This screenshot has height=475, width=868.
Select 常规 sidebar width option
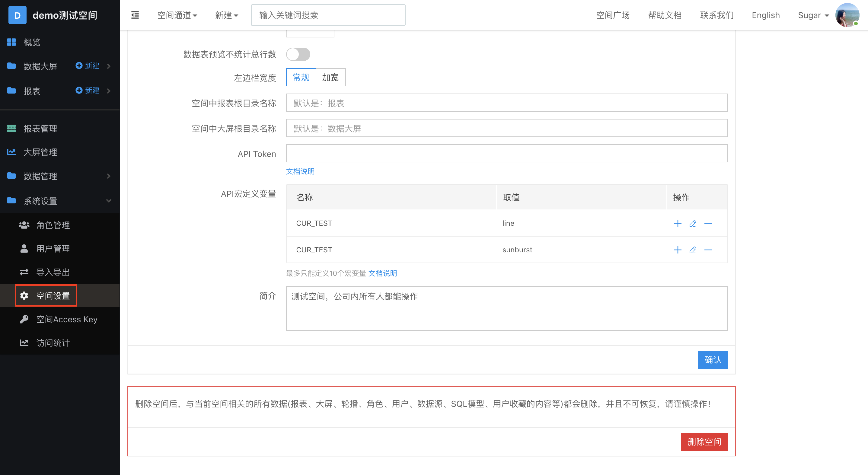point(301,78)
